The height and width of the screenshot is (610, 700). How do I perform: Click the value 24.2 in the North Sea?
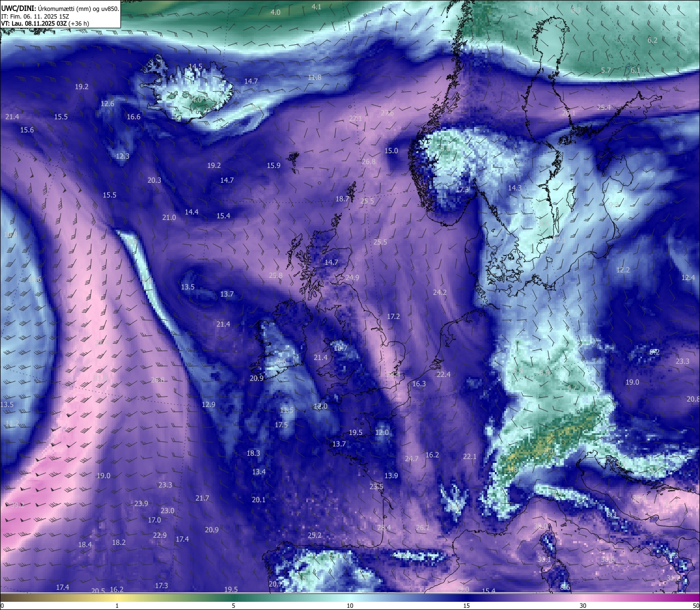pos(440,292)
